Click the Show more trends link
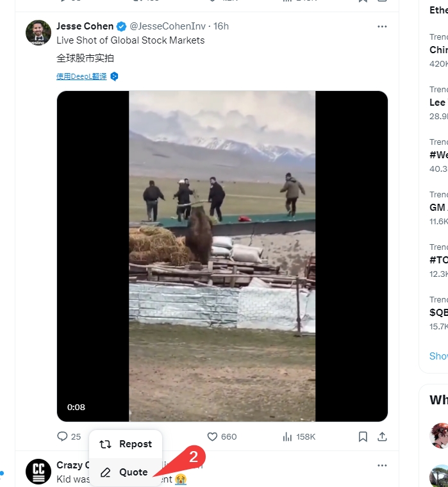Viewport: 448px width, 487px height. click(438, 356)
